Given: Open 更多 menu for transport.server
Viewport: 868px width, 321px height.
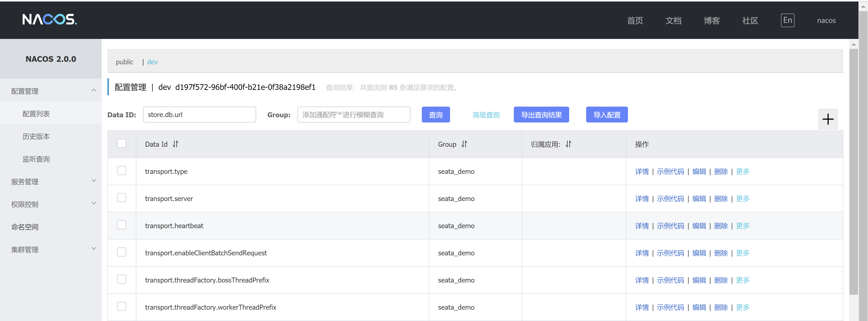Looking at the screenshot, I should point(743,199).
